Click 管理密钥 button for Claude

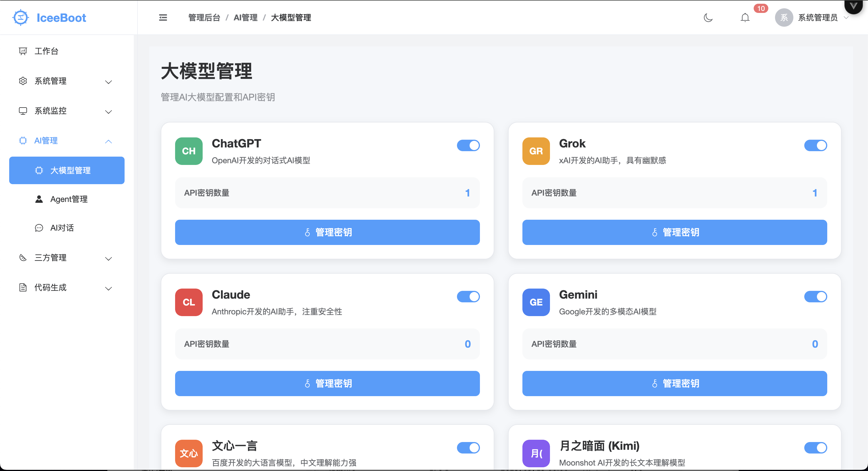coord(327,384)
